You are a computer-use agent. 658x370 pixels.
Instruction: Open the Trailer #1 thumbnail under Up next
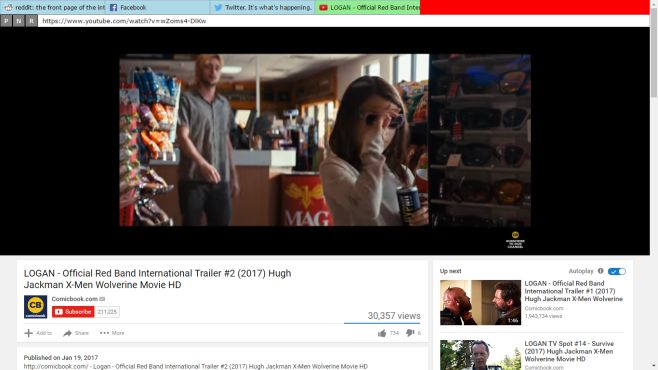[x=480, y=302]
